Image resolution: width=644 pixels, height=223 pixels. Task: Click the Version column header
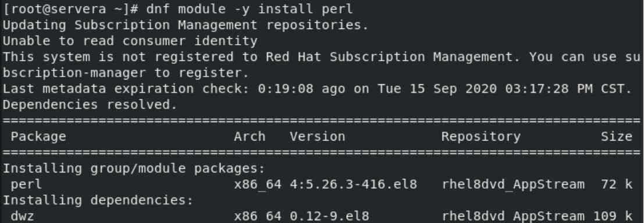pos(318,136)
